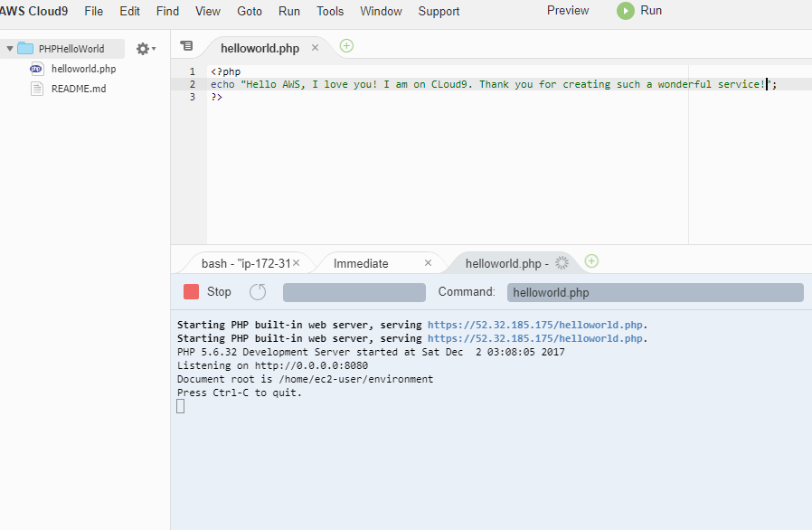Click line number 2 in the gutter
This screenshot has height=530, width=812.
coord(192,84)
